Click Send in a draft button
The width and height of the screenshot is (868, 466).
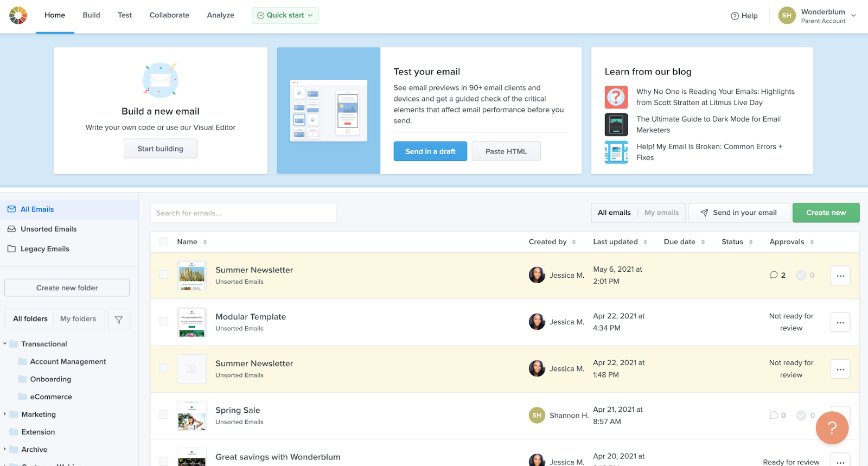[430, 151]
